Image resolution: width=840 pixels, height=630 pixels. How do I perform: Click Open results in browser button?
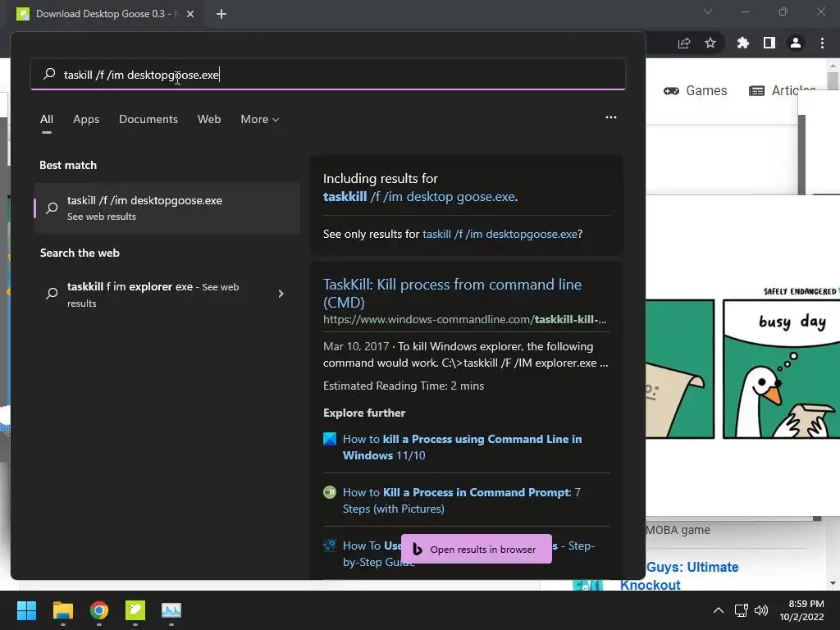coord(477,549)
